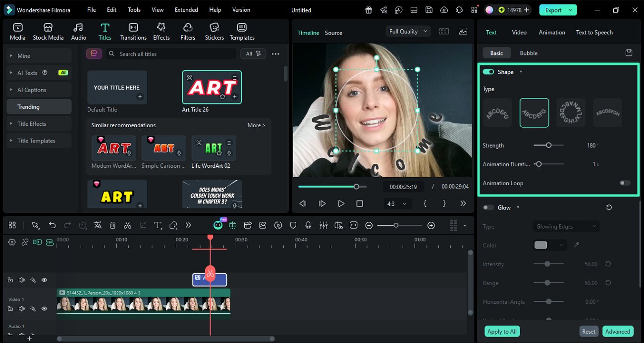The image size is (644, 343).
Task: Click the voiceover microphone icon
Action: point(308,225)
